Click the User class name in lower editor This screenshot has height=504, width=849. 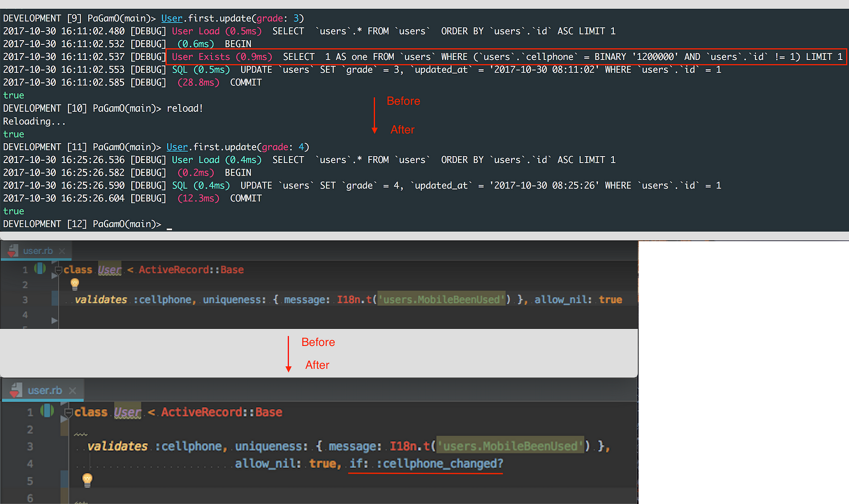[127, 412]
